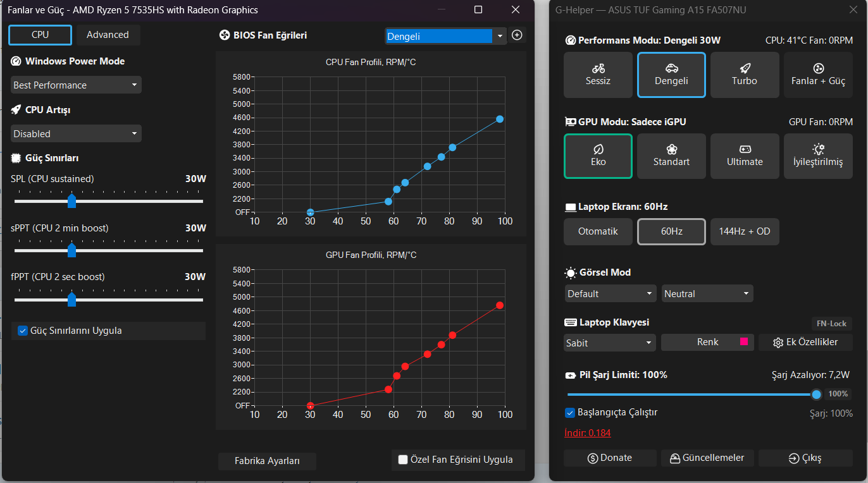Image resolution: width=868 pixels, height=483 pixels.
Task: Open the Dengeli fan profile dropdown
Action: tap(446, 36)
